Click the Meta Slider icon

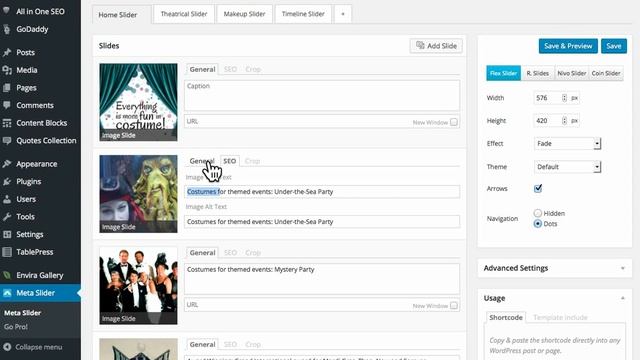[7, 293]
